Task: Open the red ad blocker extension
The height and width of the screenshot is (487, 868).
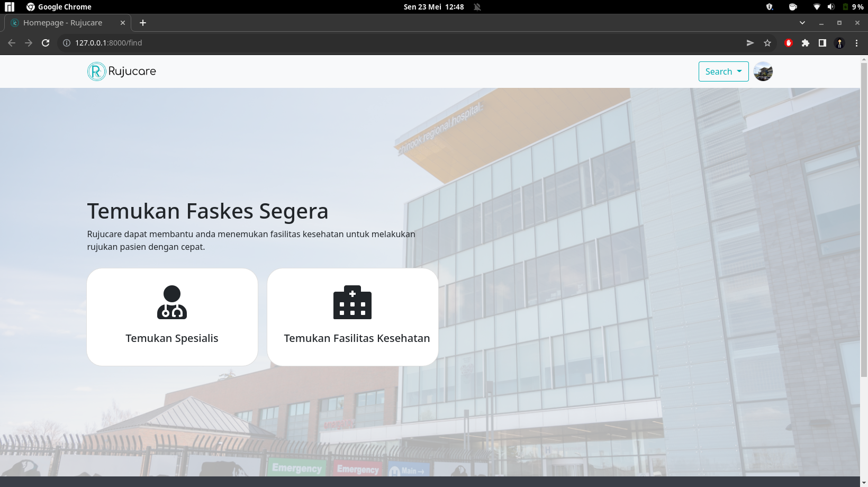Action: click(789, 43)
